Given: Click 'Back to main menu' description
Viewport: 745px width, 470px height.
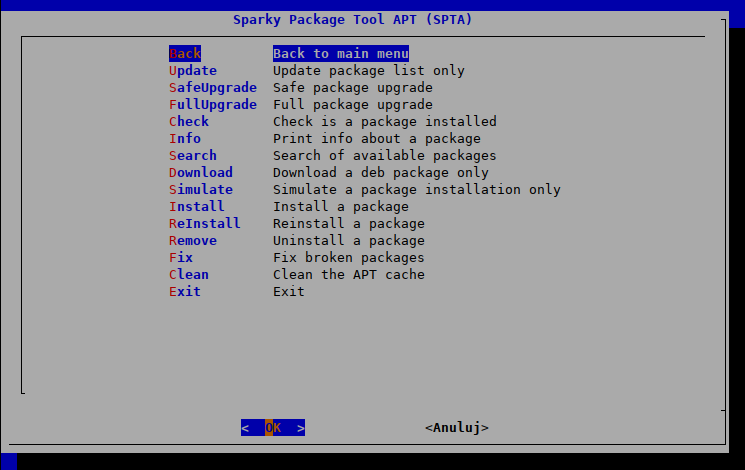Looking at the screenshot, I should (341, 54).
